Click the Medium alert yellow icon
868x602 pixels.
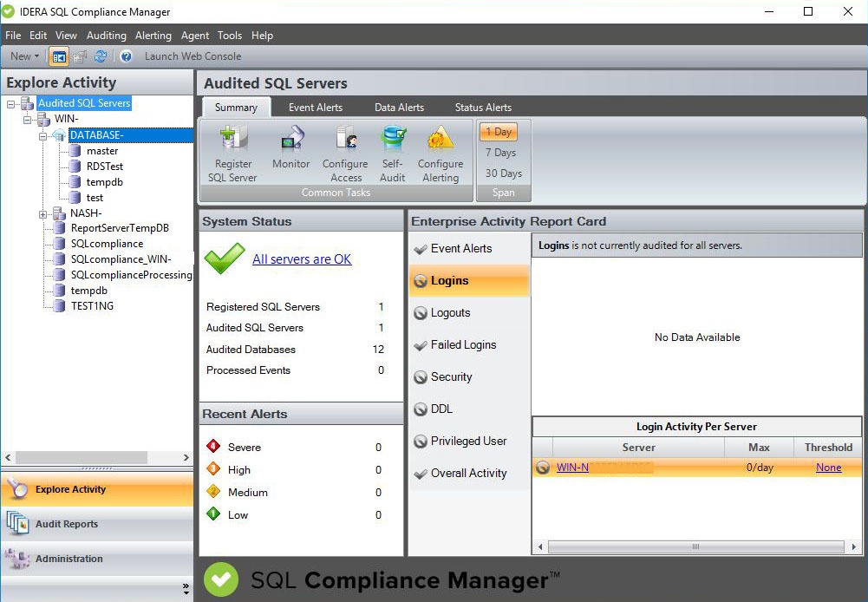(x=213, y=491)
